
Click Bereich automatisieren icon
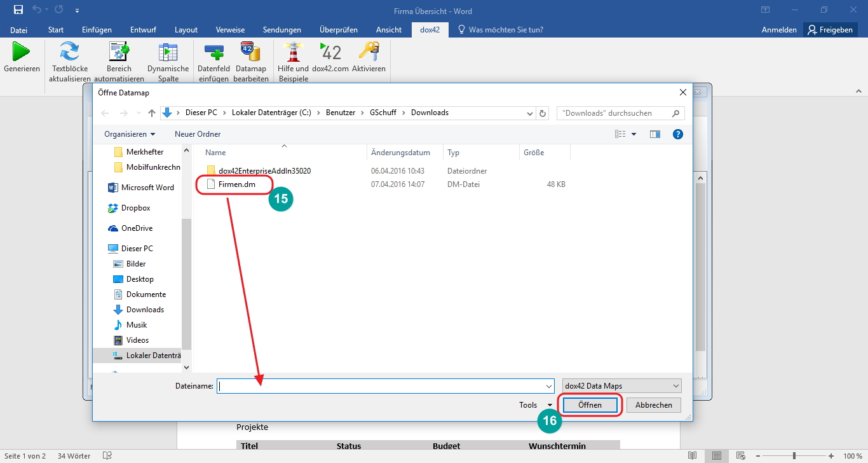point(119,52)
